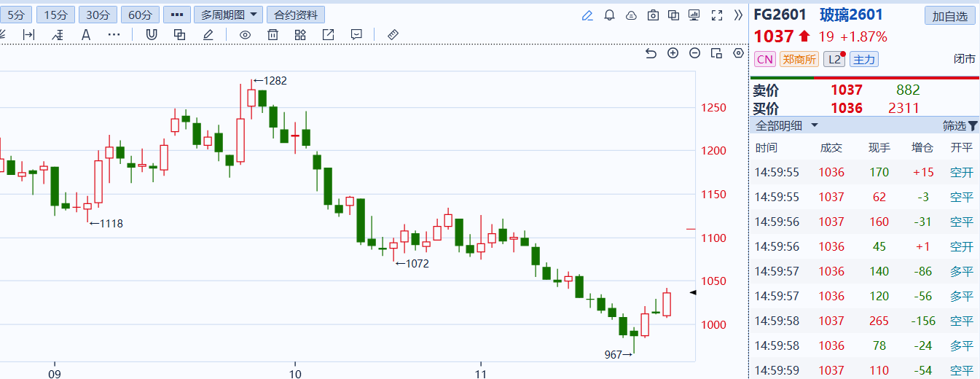Click the 加自选 button

tap(950, 16)
